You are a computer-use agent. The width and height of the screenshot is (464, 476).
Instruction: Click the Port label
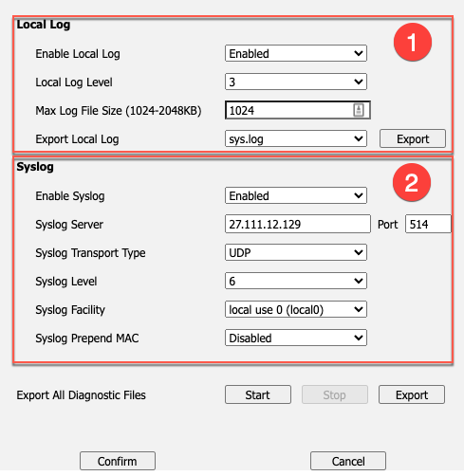(387, 225)
